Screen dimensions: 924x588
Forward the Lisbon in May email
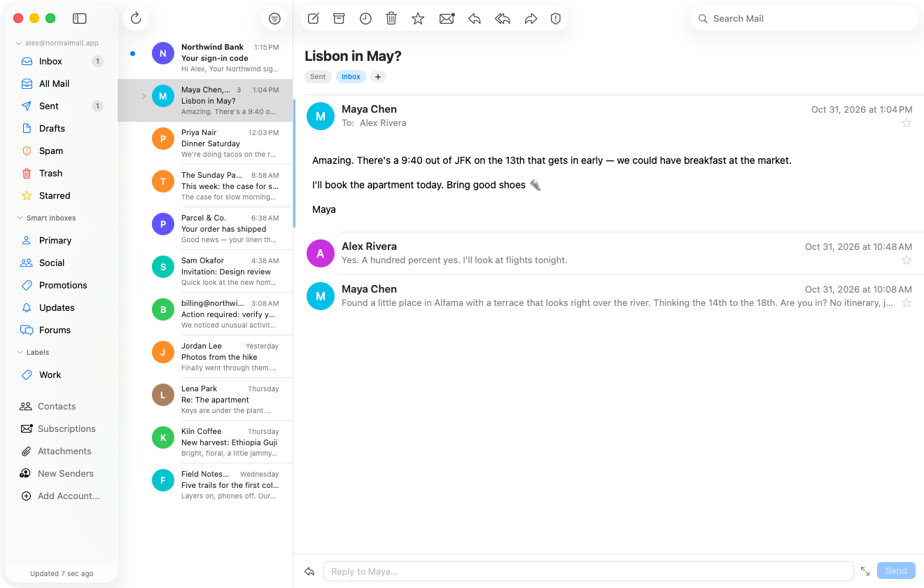click(x=531, y=19)
